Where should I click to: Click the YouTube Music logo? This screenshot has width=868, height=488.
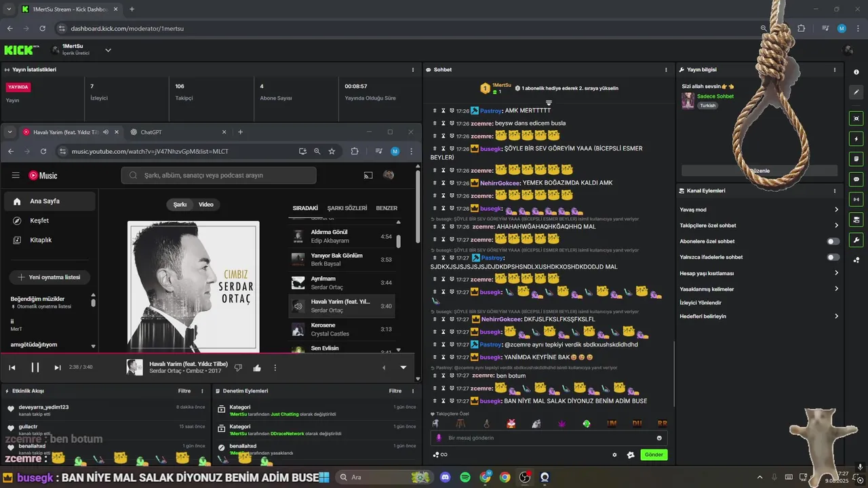tap(43, 176)
